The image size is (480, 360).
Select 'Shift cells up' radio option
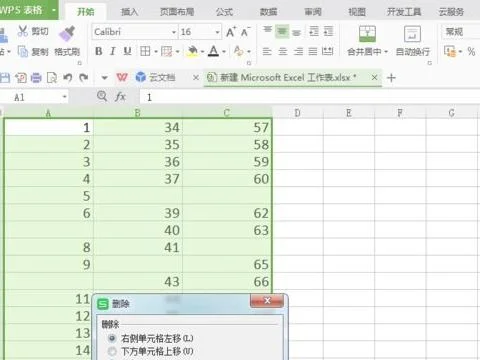tap(112, 351)
